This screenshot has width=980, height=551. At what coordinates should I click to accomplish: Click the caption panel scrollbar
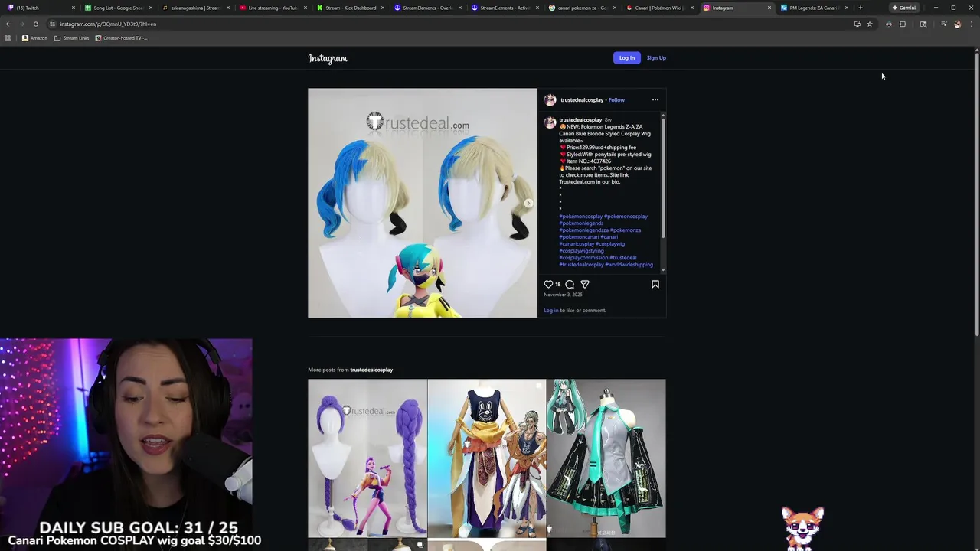(663, 178)
